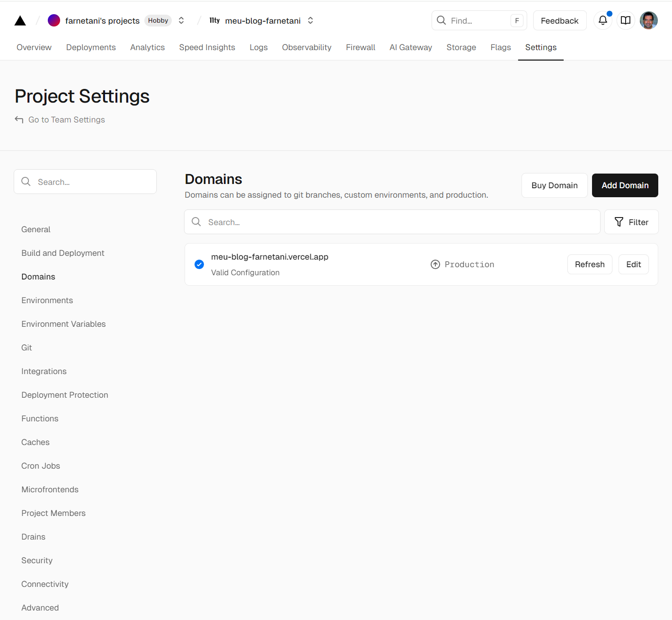Focus the domains Search field

point(393,222)
